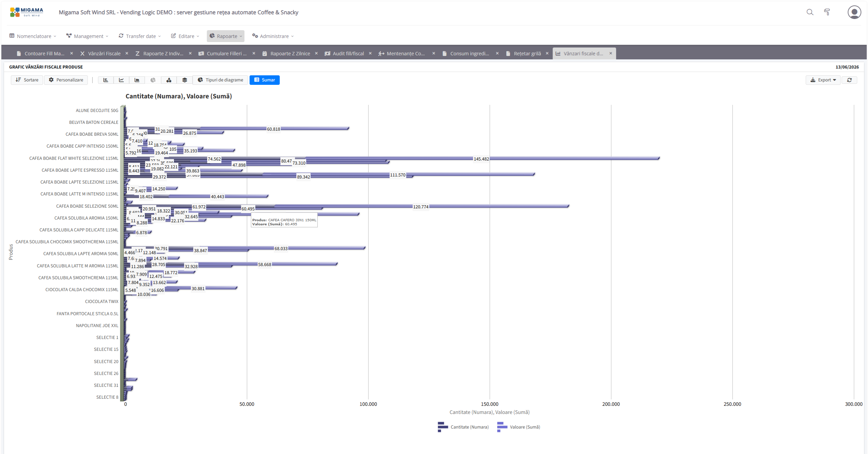Expand the Rapoarte menu

225,36
